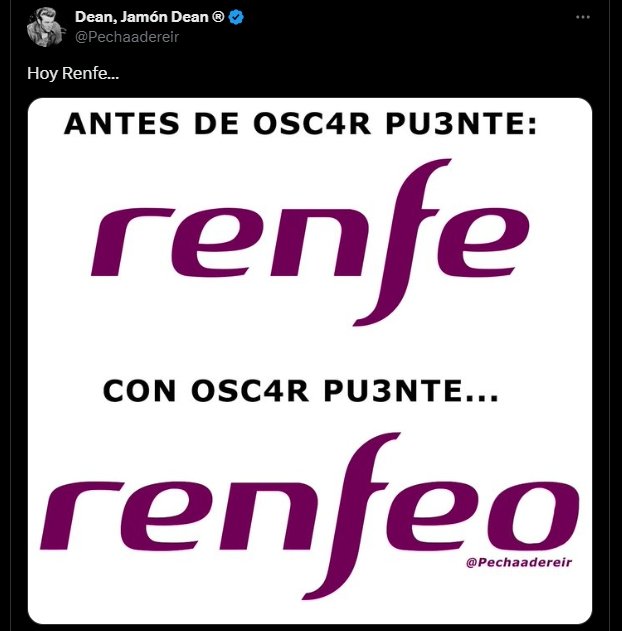Click the top purple renfe logo
This screenshot has width=622, height=631.
tap(309, 243)
